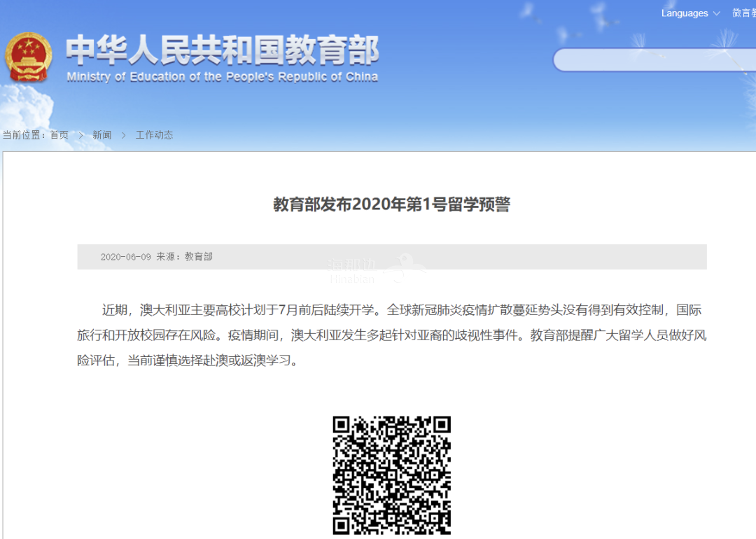The image size is (756, 539).
Task: Click the 中华人民共和国教育部 site title
Action: (222, 50)
